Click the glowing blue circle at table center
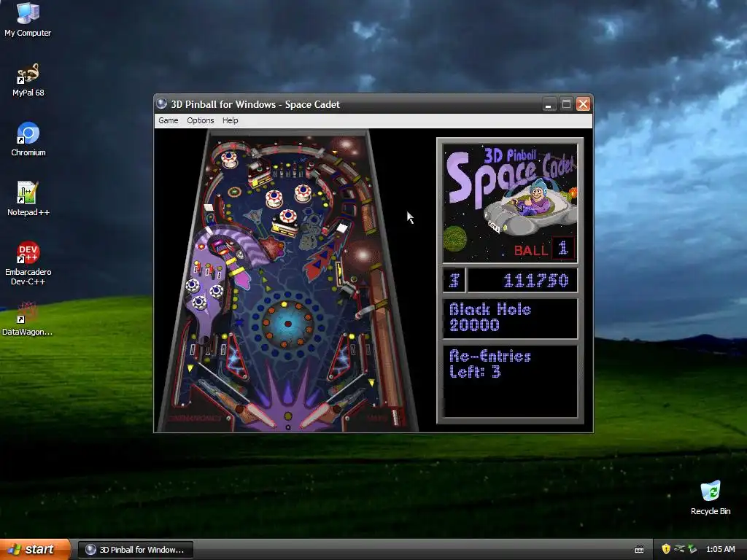The image size is (747, 560). 287,324
